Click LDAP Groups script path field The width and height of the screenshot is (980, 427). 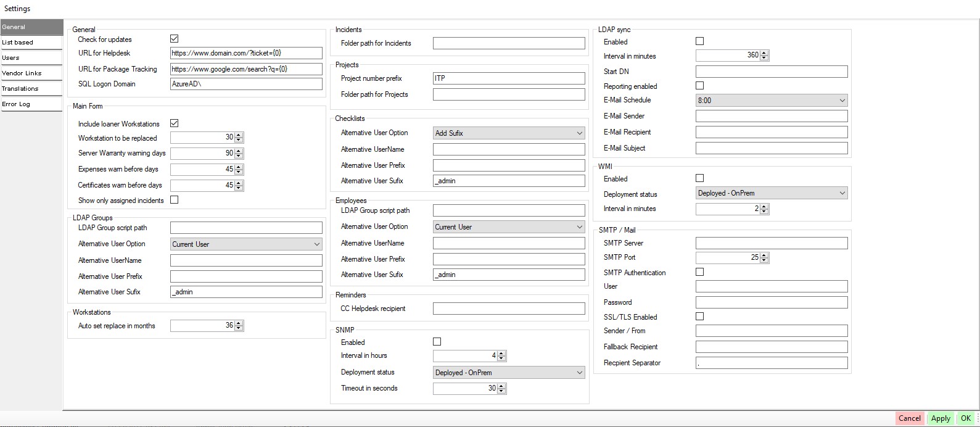pyautogui.click(x=246, y=228)
